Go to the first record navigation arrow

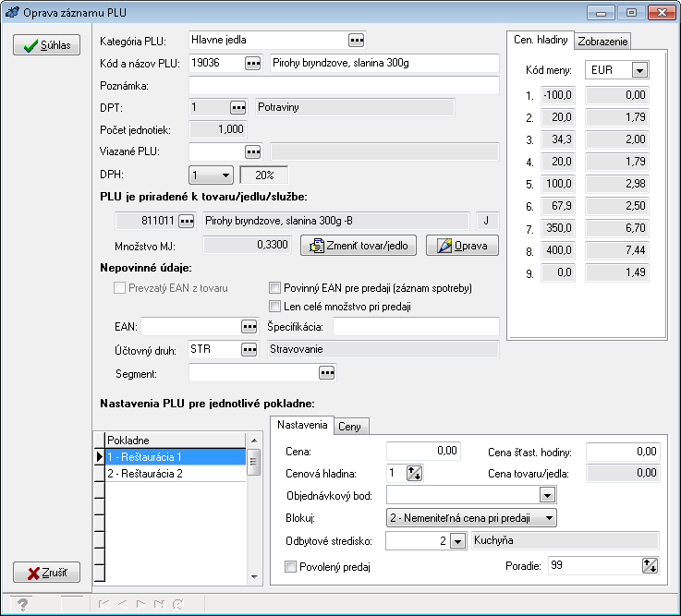pos(103,604)
